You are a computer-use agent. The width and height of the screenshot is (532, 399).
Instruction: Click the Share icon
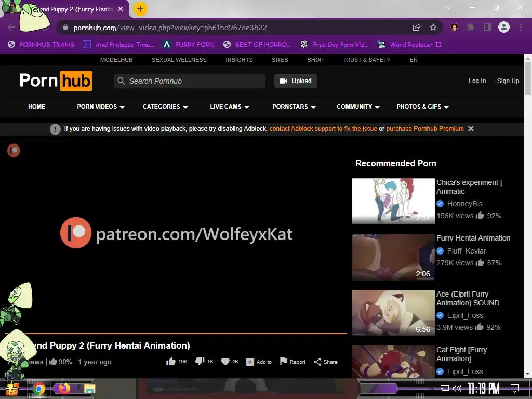coord(317,362)
